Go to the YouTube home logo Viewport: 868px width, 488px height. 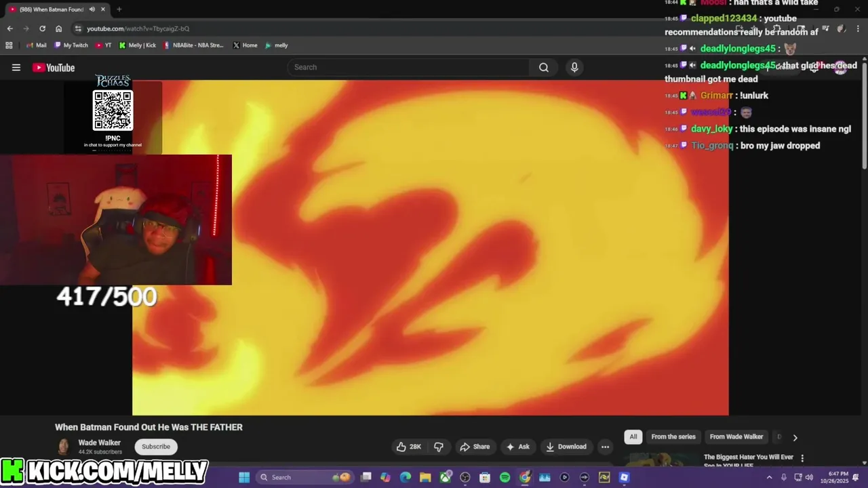(54, 67)
